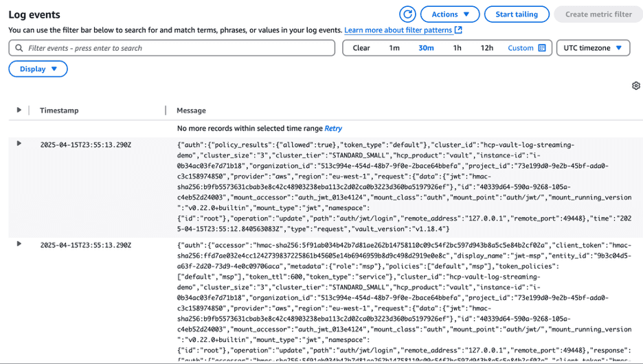Click the calendar icon beside Custom
Screen dimensions: 643x364
(542, 48)
